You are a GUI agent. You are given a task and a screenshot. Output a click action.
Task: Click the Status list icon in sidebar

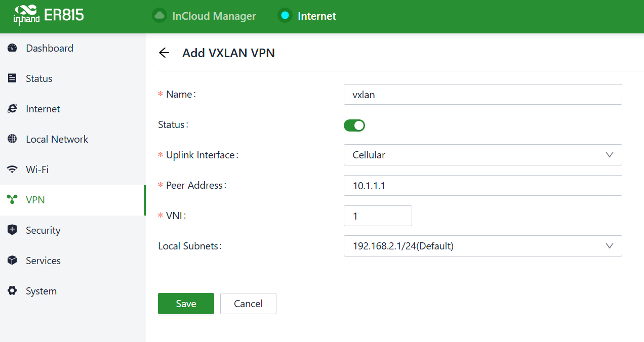tap(13, 78)
